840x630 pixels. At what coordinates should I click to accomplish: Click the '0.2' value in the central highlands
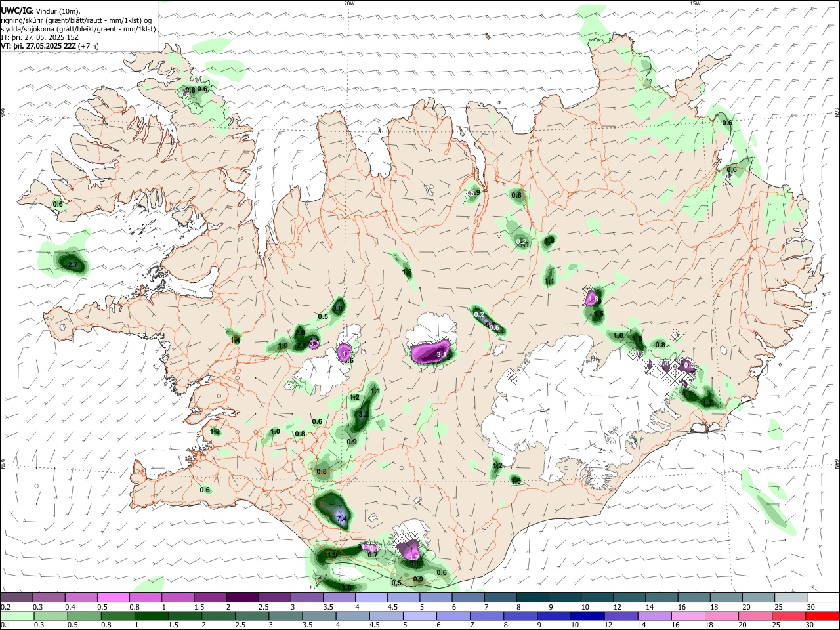coord(479,314)
